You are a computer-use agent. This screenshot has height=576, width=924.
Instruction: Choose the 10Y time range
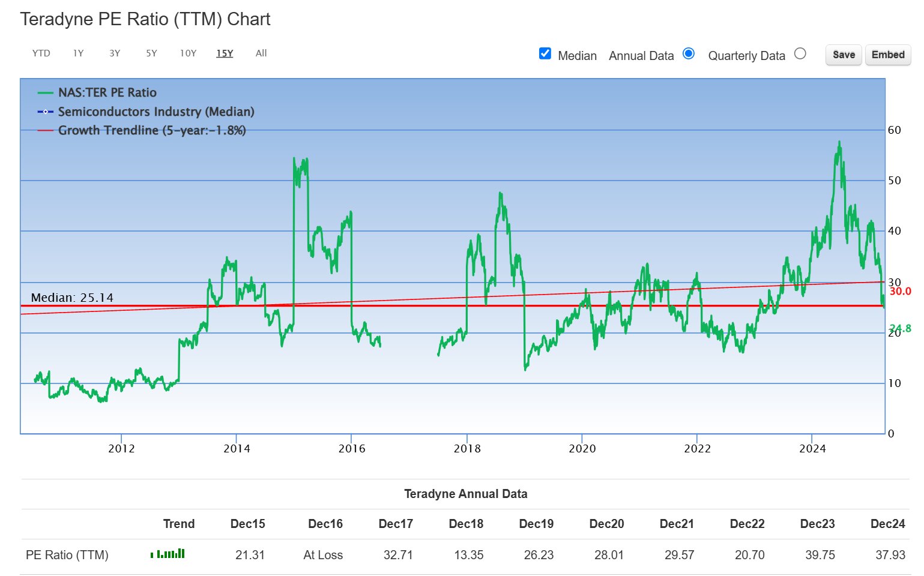click(x=188, y=53)
